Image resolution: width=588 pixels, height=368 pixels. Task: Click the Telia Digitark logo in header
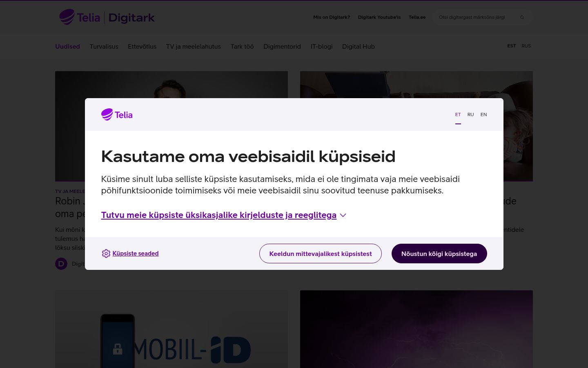[x=107, y=17]
